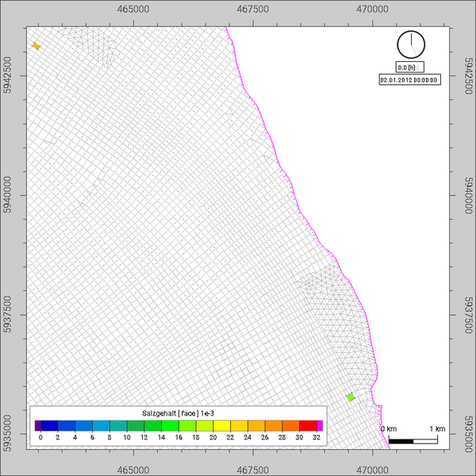This screenshot has width=476, height=476.
Task: Pick the orange swatch between 26 and 28
Action: [x=274, y=426]
